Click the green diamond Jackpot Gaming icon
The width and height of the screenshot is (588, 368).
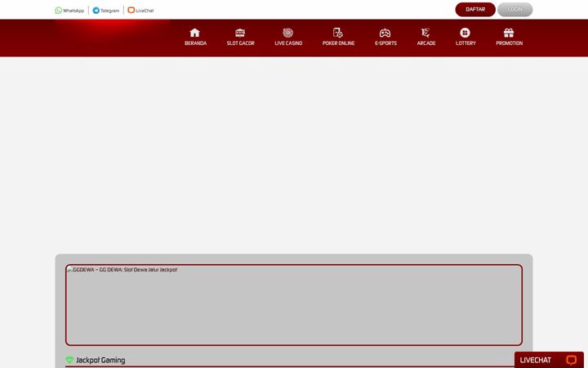coord(69,360)
